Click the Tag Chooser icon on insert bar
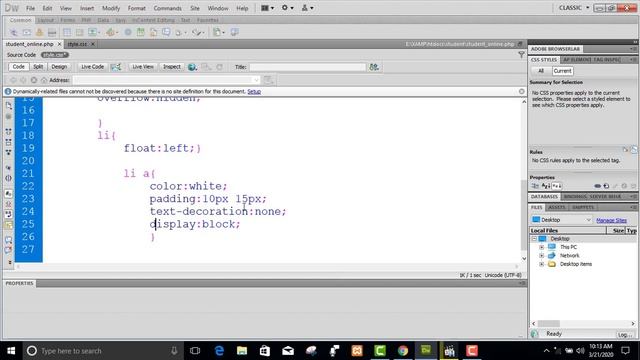The height and width of the screenshot is (360, 640). (234, 32)
